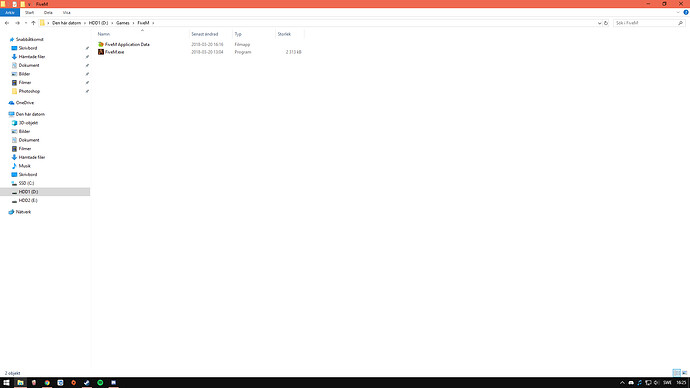Expand the ribbon with the chevron
The height and width of the screenshot is (388, 690).
coord(678,12)
